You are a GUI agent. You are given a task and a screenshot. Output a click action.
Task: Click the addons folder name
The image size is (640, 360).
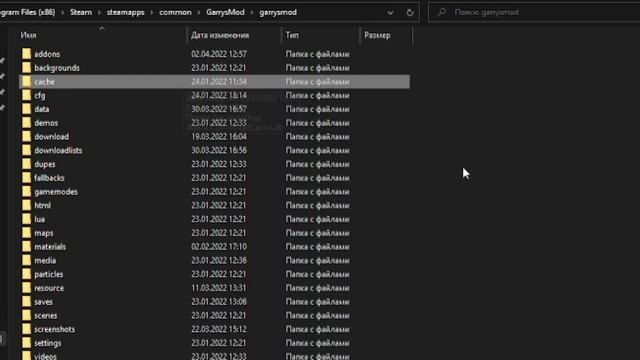point(47,54)
